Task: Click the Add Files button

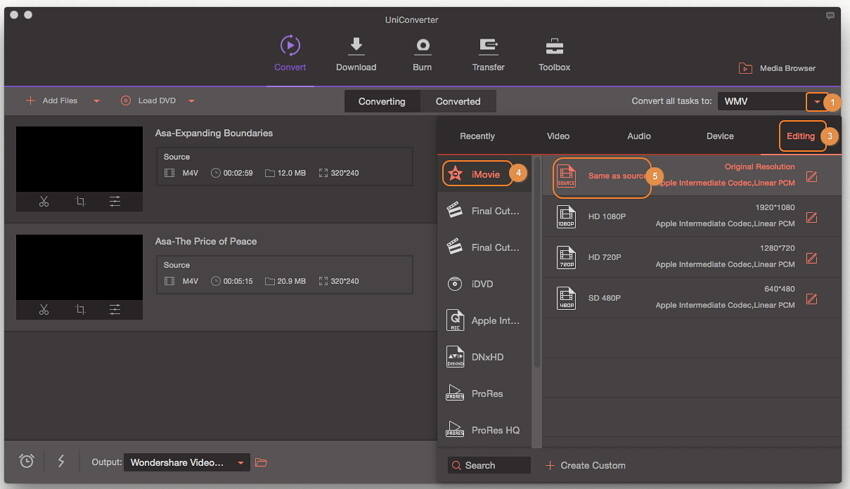Action: pyautogui.click(x=52, y=100)
